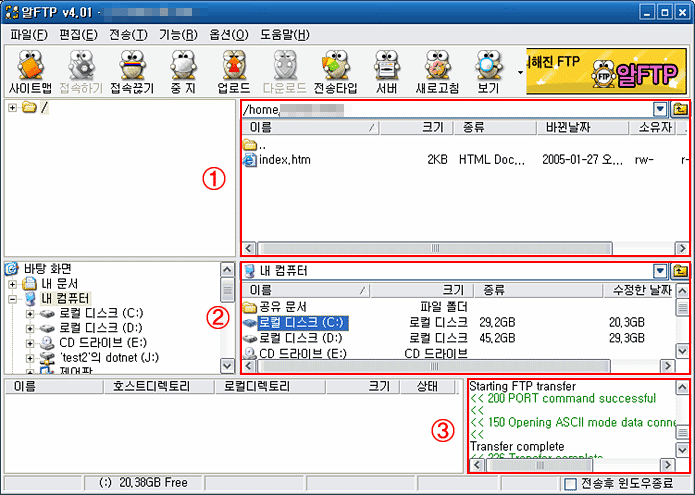Image resolution: width=695 pixels, height=495 pixels.
Task: Collapse the 내 컴퓨터 tree node
Action: (x=12, y=299)
